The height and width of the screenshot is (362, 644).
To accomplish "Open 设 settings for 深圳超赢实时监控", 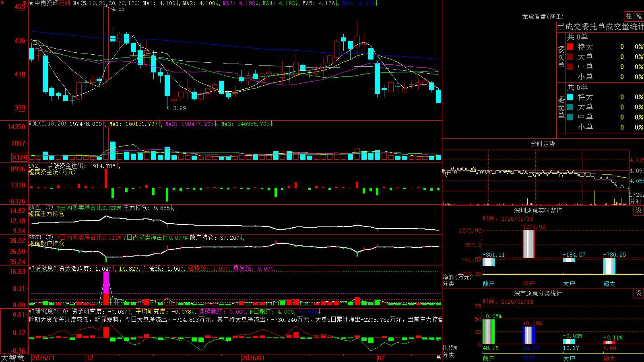I will 639,210.
